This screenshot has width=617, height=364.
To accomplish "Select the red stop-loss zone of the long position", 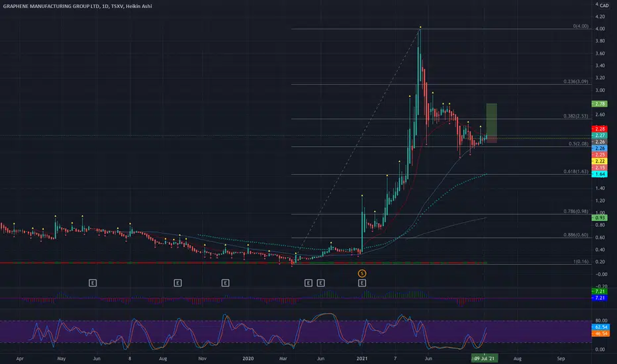I will click(491, 140).
